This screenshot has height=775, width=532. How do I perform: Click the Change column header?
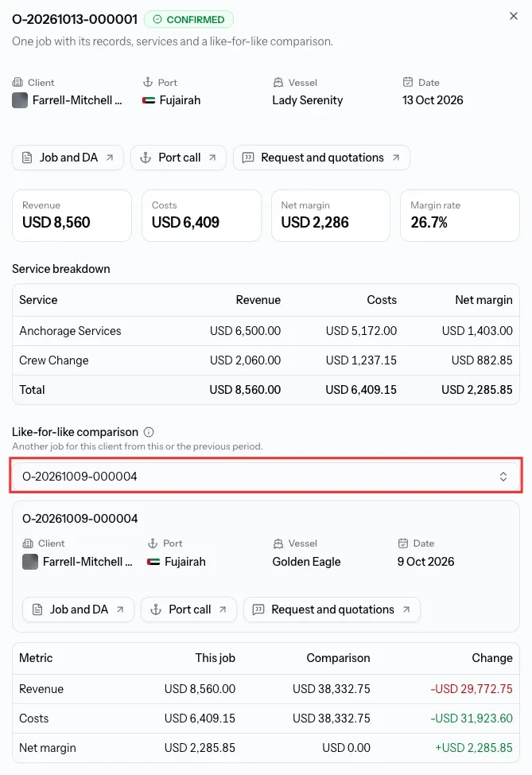point(492,658)
